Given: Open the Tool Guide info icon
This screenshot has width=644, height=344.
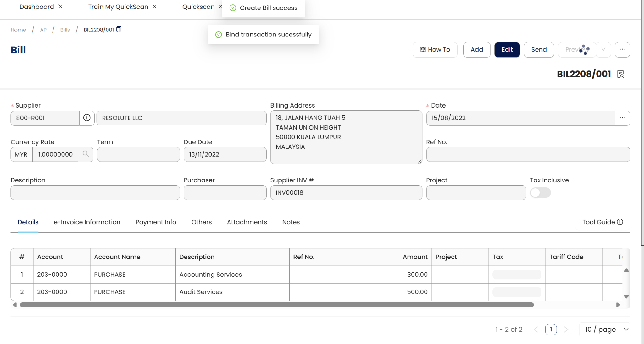Looking at the screenshot, I should click(620, 222).
